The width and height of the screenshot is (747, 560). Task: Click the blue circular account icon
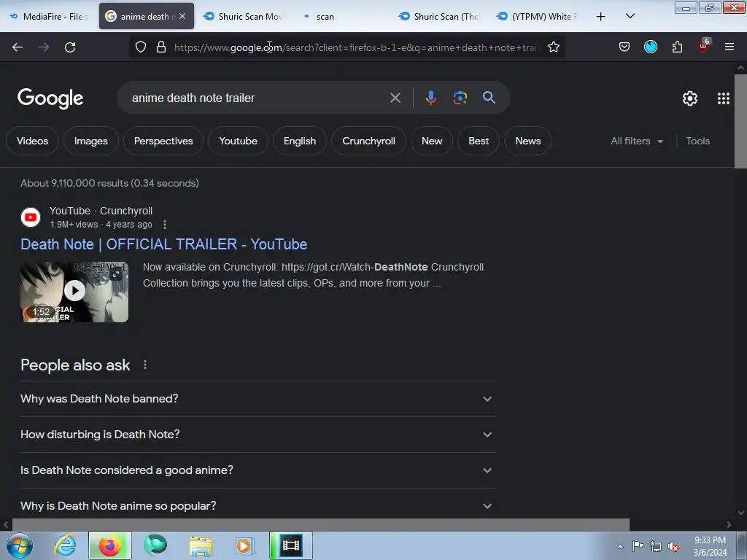tap(651, 47)
